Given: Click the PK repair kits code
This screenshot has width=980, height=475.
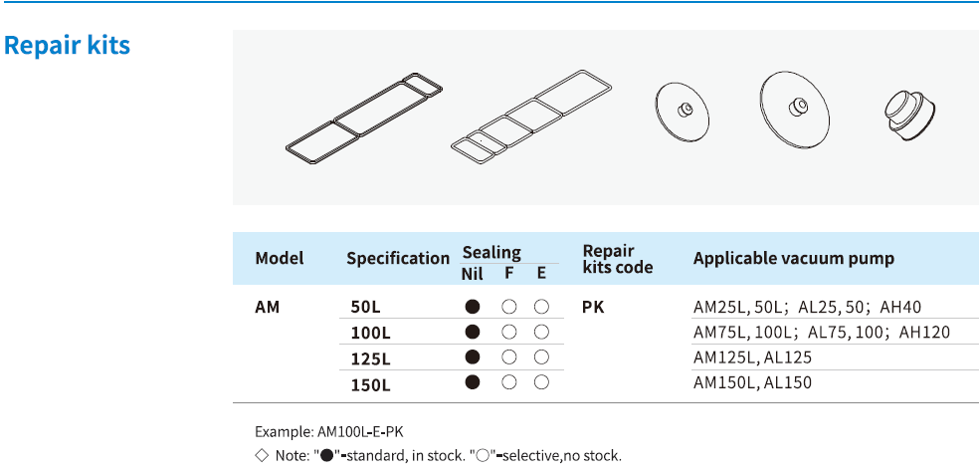Looking at the screenshot, I should [593, 308].
